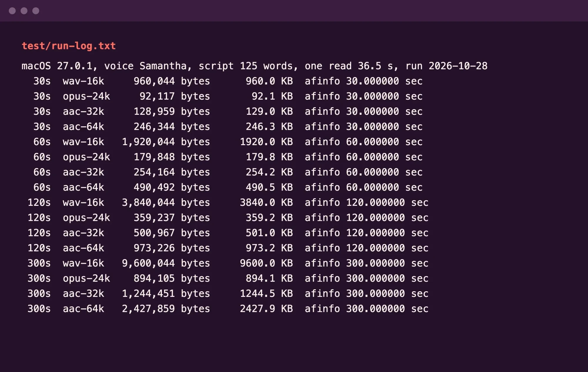
Task: Click the 92.1 KB size
Action: click(x=272, y=96)
